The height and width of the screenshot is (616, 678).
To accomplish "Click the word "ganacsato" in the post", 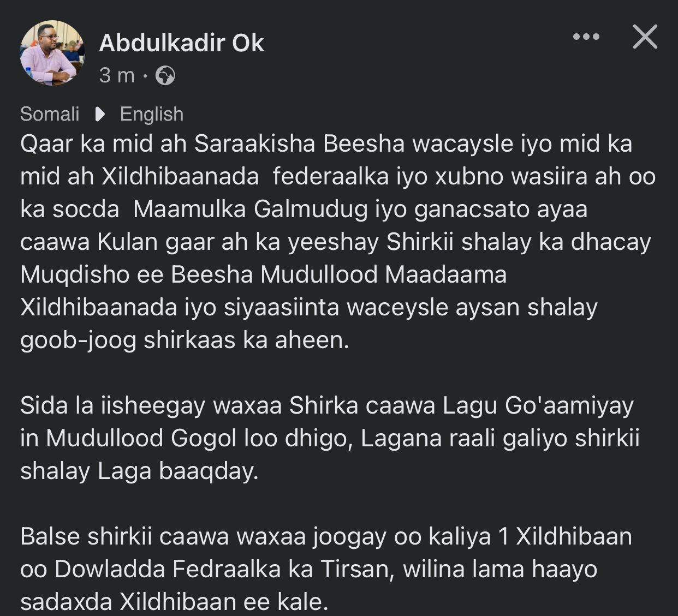I will pyautogui.click(x=472, y=210).
